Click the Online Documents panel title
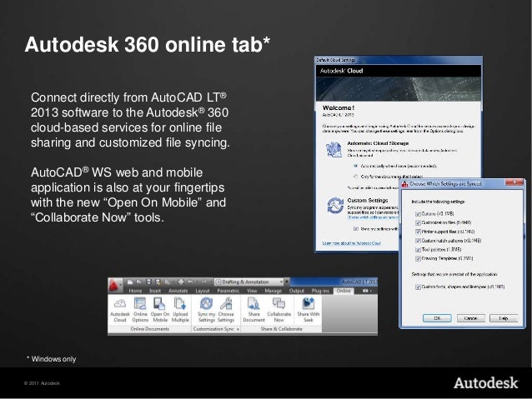The height and width of the screenshot is (399, 532). click(149, 329)
